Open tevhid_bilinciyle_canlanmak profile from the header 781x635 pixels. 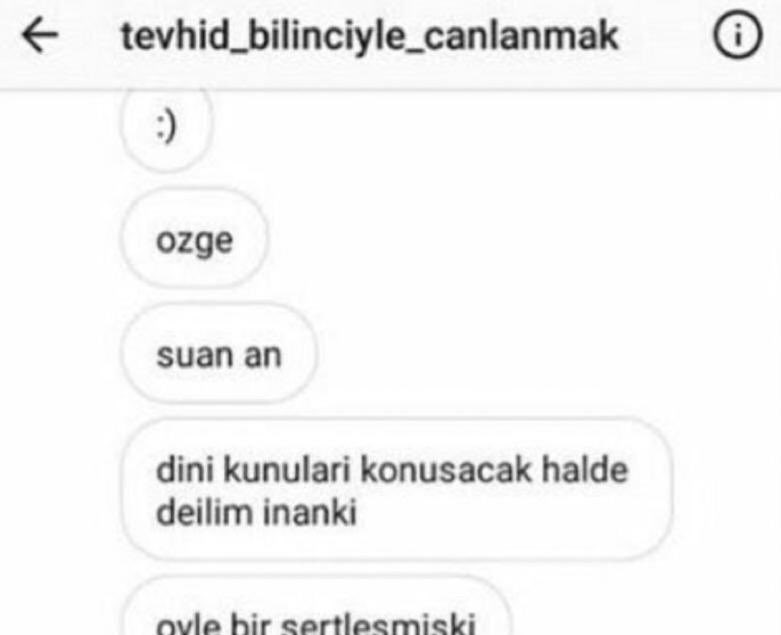(370, 37)
